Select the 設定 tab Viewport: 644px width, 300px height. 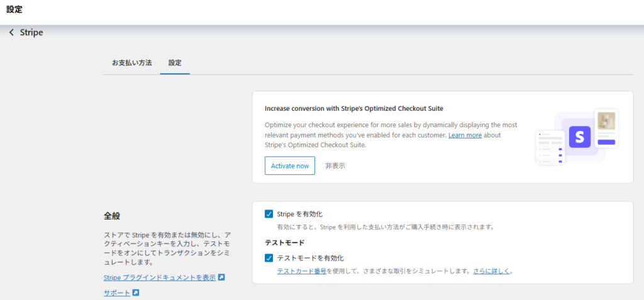coord(175,63)
